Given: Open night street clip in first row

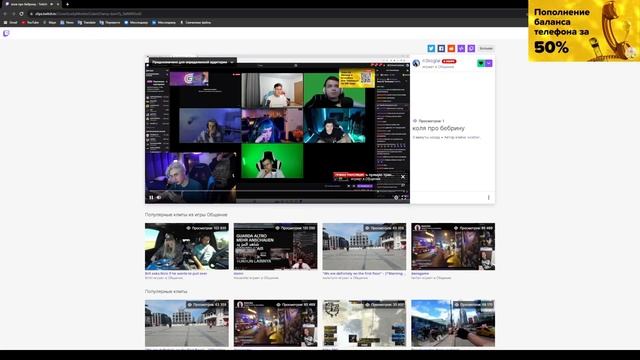Looking at the screenshot, I should [453, 246].
